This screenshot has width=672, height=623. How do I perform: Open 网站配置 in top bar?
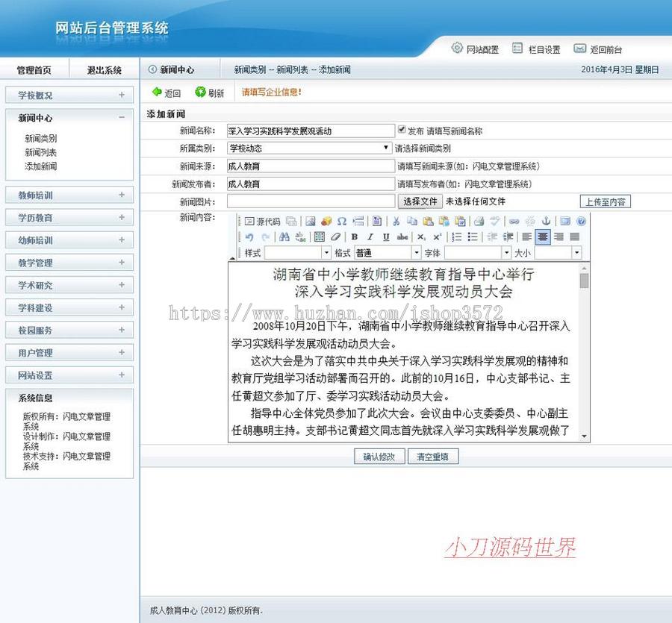[x=476, y=48]
